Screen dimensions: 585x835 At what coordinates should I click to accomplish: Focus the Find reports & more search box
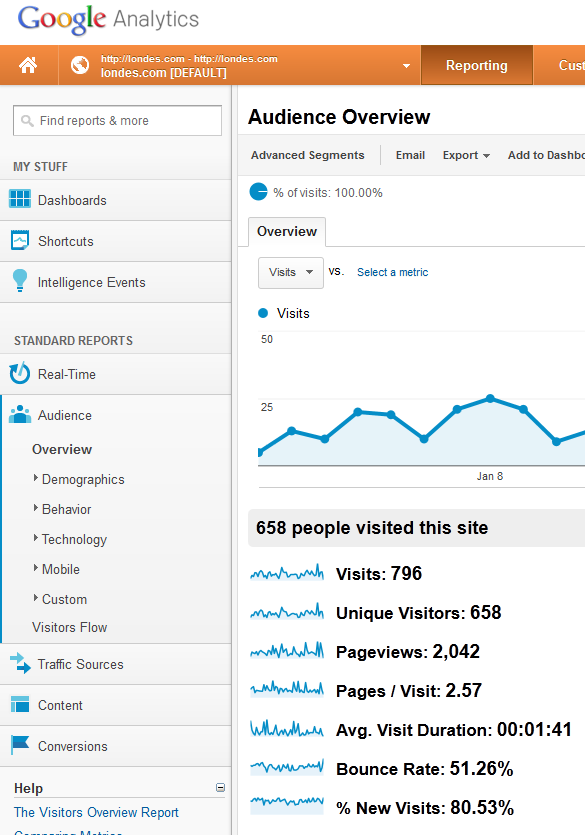coord(117,120)
